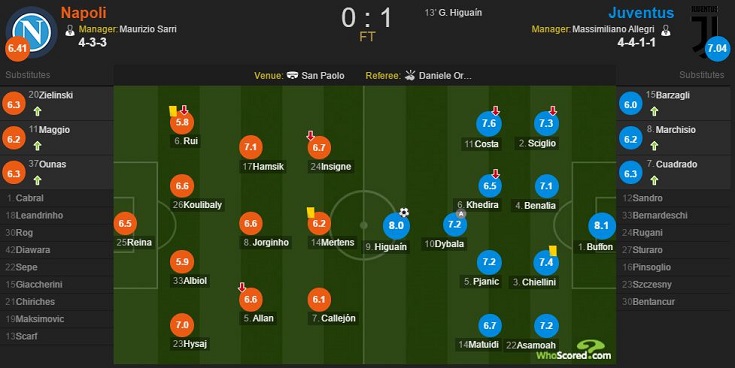Screen dimensions: 735x368
Task: Click the Juventus club crest logo
Action: tap(705, 30)
